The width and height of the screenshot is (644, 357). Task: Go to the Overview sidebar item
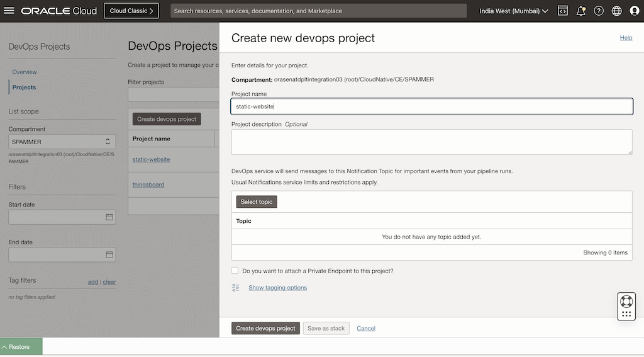click(25, 72)
